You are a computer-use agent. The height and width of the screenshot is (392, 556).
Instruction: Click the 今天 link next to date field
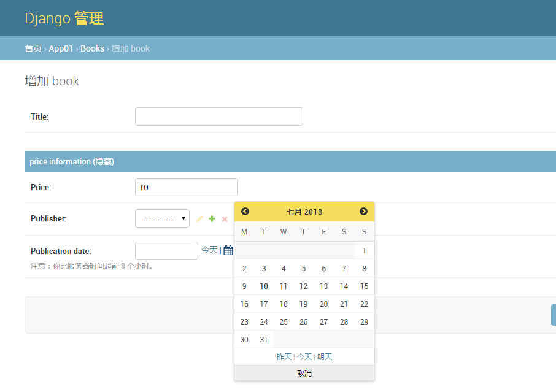209,250
